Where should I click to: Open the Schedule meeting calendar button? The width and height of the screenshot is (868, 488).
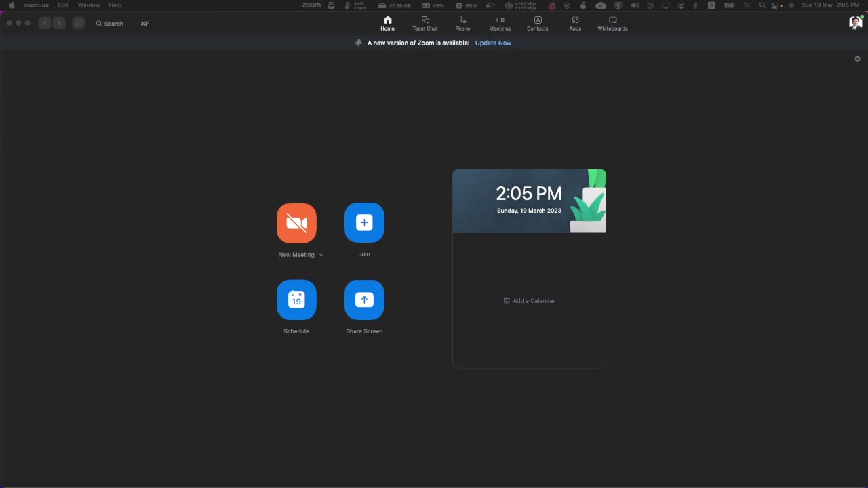tap(296, 300)
